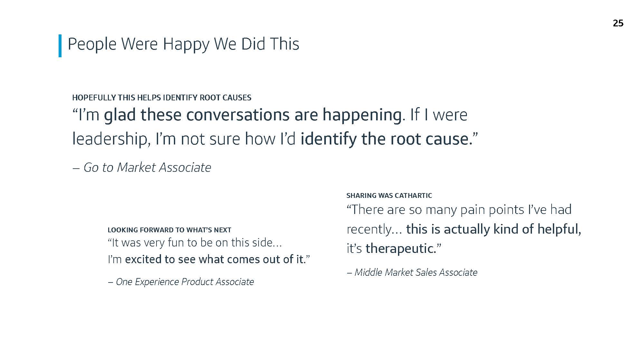This screenshot has height=362, width=644.
Task: Select the 'Go to Market Associate' attribution
Action: click(147, 167)
